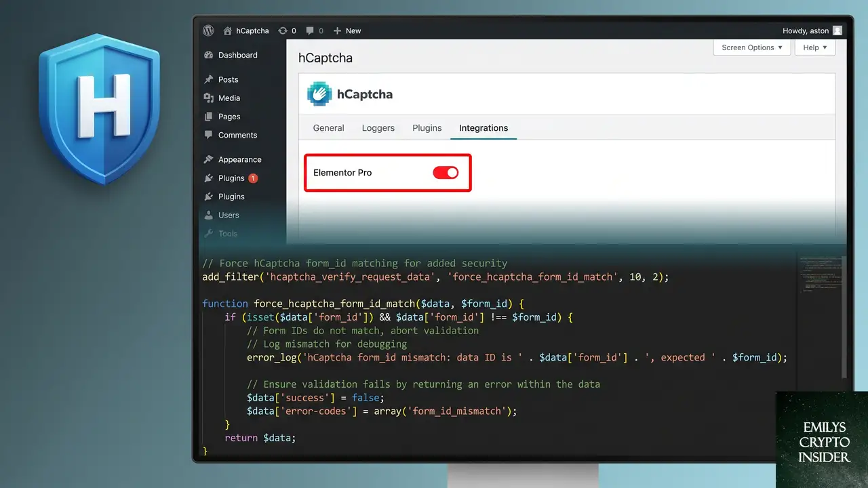
Task: Click the error_log code line
Action: [517, 357]
